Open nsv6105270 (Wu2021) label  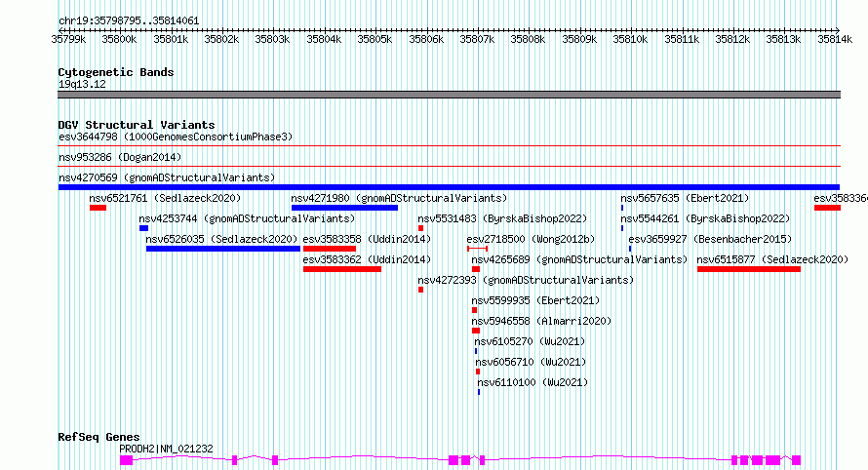pyautogui.click(x=530, y=341)
